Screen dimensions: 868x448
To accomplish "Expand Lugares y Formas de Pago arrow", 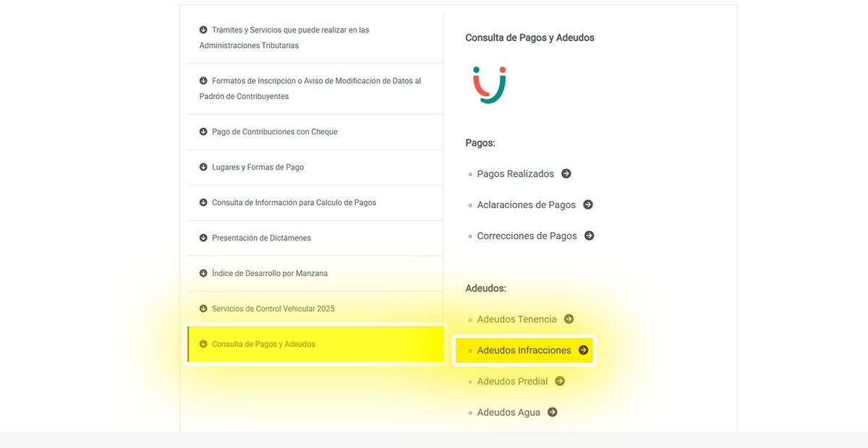I will 203,167.
